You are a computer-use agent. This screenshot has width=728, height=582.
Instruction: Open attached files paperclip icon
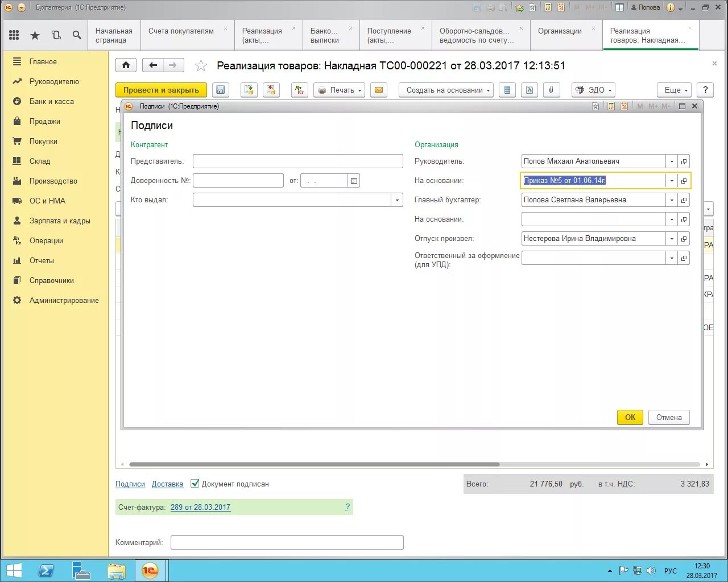(551, 90)
